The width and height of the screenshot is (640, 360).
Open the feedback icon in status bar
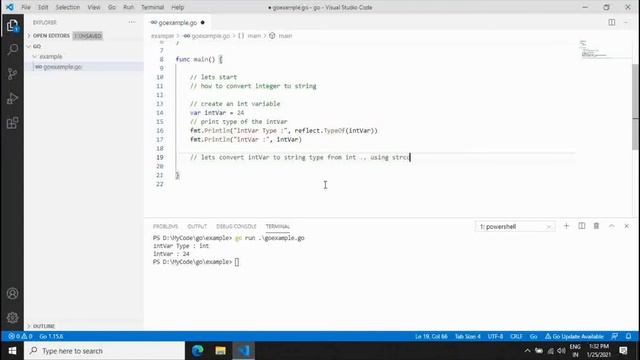coord(614,336)
